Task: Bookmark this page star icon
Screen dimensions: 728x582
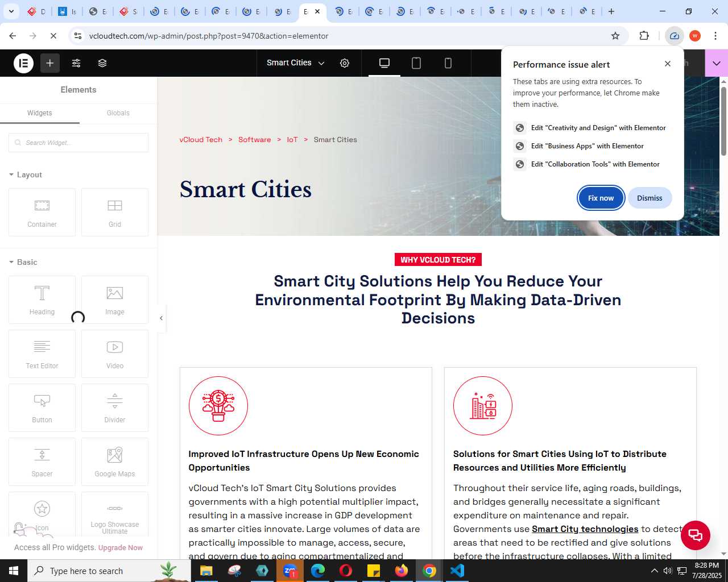Action: pyautogui.click(x=615, y=36)
